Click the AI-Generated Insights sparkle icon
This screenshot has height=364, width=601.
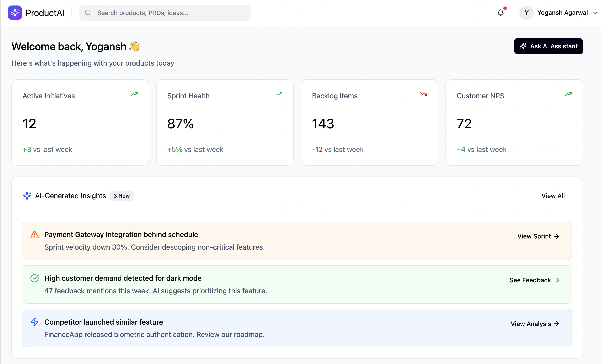[x=27, y=196]
